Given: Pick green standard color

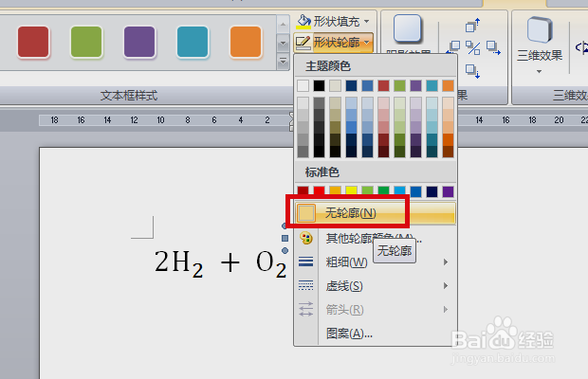Looking at the screenshot, I should 384,190.
